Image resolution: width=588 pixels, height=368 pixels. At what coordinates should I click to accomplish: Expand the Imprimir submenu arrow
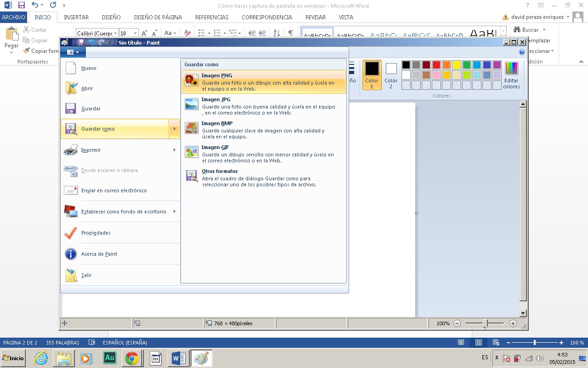click(x=175, y=150)
